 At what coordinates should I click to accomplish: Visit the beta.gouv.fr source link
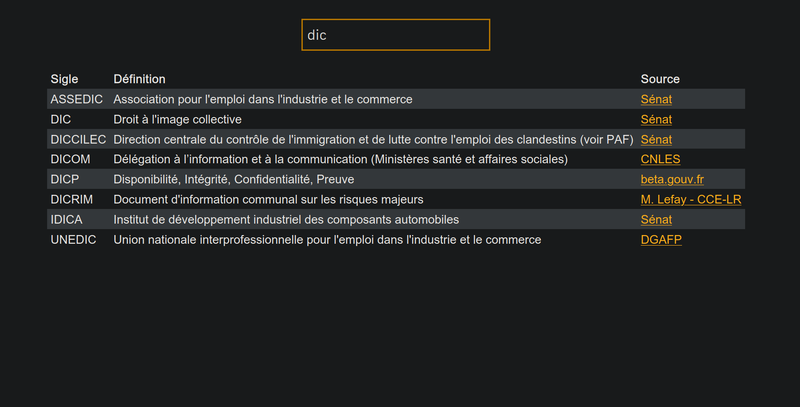coord(672,179)
